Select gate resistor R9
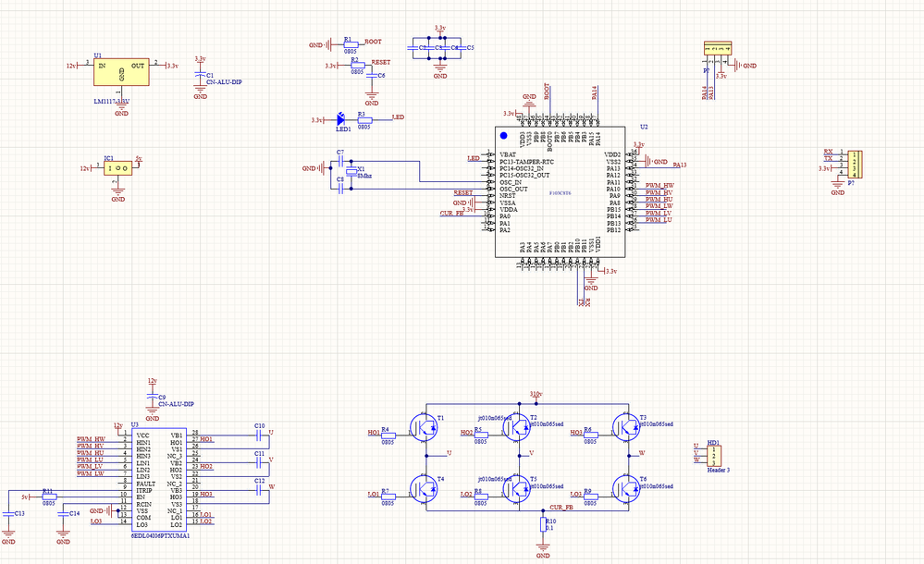The width and height of the screenshot is (924, 564). coord(590,497)
